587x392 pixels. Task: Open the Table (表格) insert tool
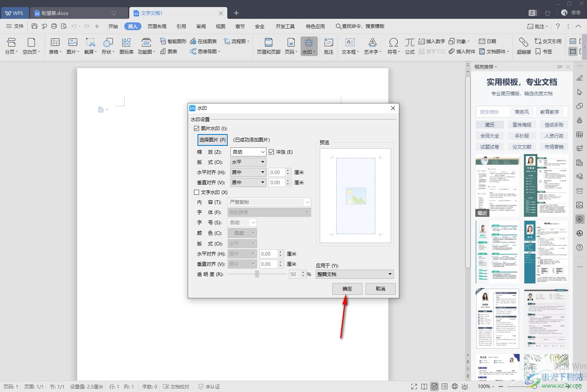(x=55, y=46)
